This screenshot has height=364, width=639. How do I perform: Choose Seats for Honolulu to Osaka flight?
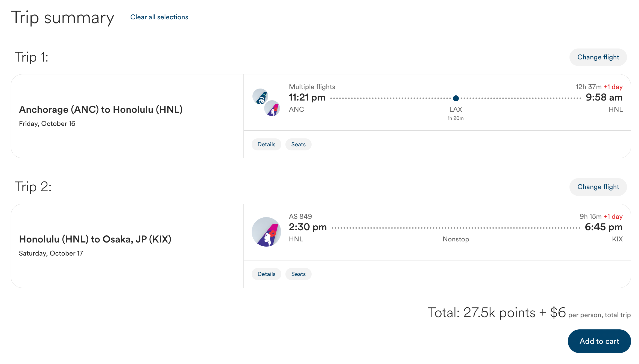coord(298,274)
